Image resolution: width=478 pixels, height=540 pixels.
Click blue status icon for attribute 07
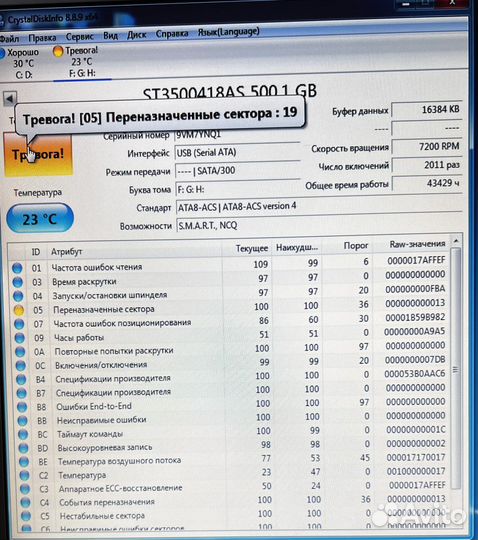(19, 324)
